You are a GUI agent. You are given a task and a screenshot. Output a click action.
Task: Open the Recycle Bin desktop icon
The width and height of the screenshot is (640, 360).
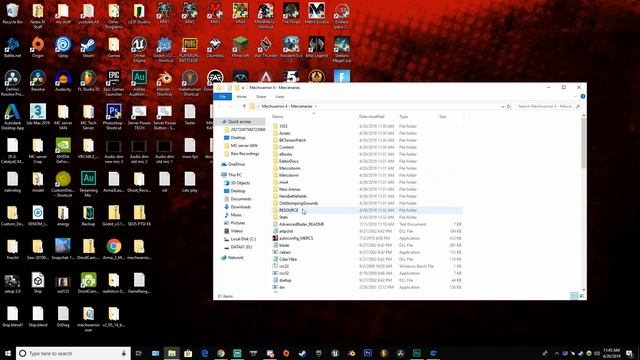(x=12, y=13)
